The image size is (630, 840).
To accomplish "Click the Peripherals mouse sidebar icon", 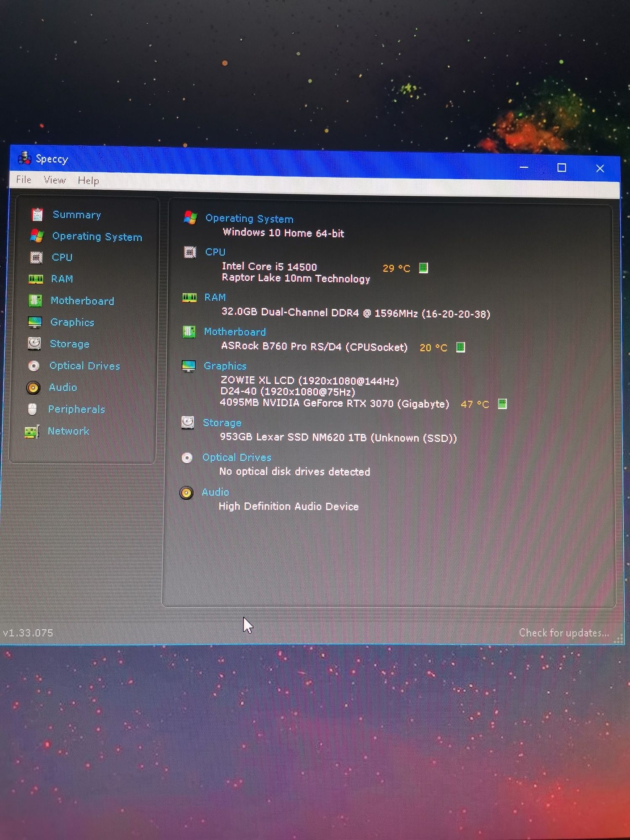I will coord(32,409).
